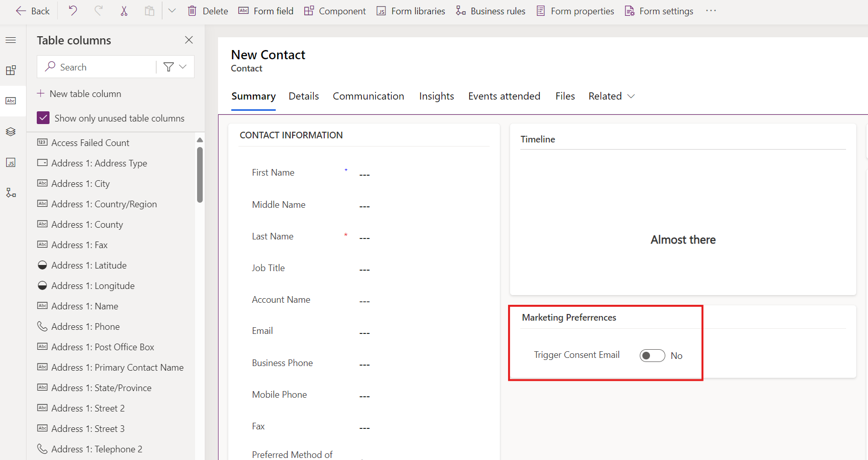
Task: Open the Form libraries (JS) sidebar panel
Action: point(11,162)
